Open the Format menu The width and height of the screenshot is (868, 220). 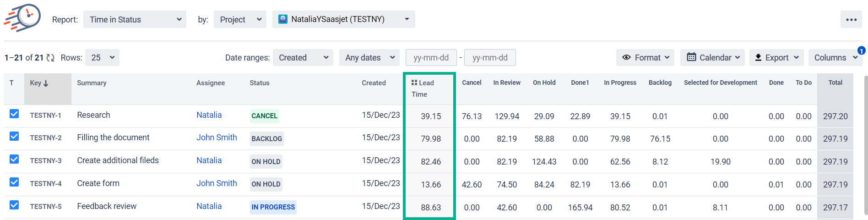click(x=645, y=58)
